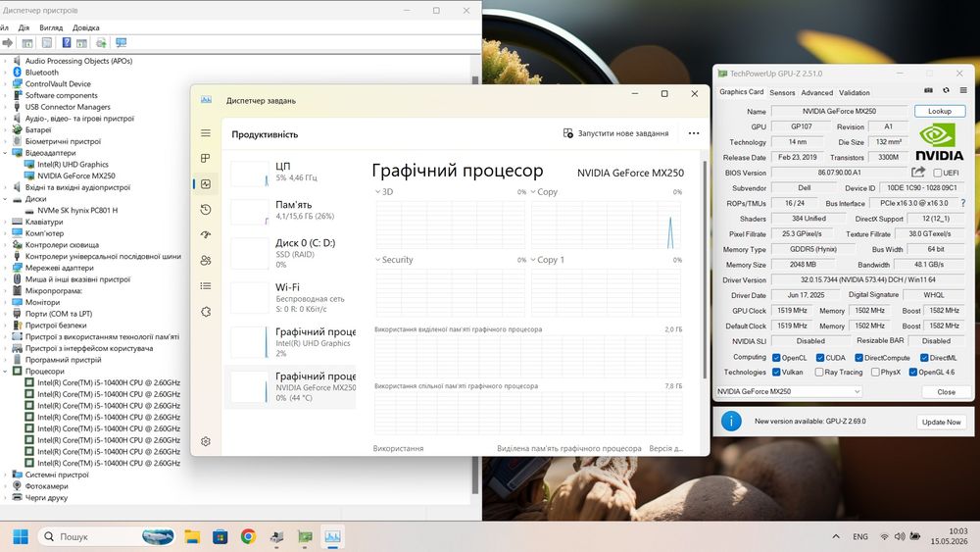Click update driver icon with green arrow
The height and width of the screenshot is (552, 980).
coord(101,42)
